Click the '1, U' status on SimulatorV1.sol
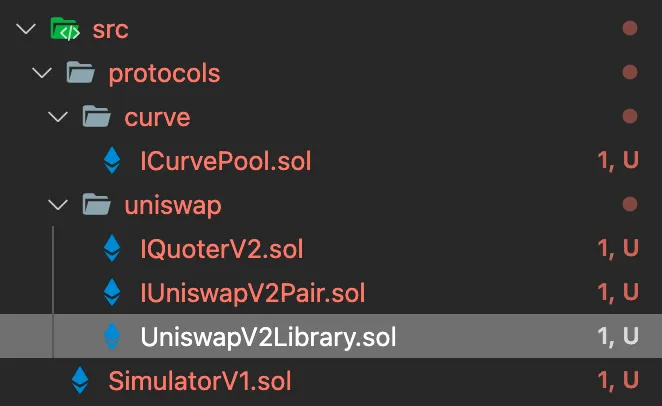The image size is (662, 406). (617, 381)
